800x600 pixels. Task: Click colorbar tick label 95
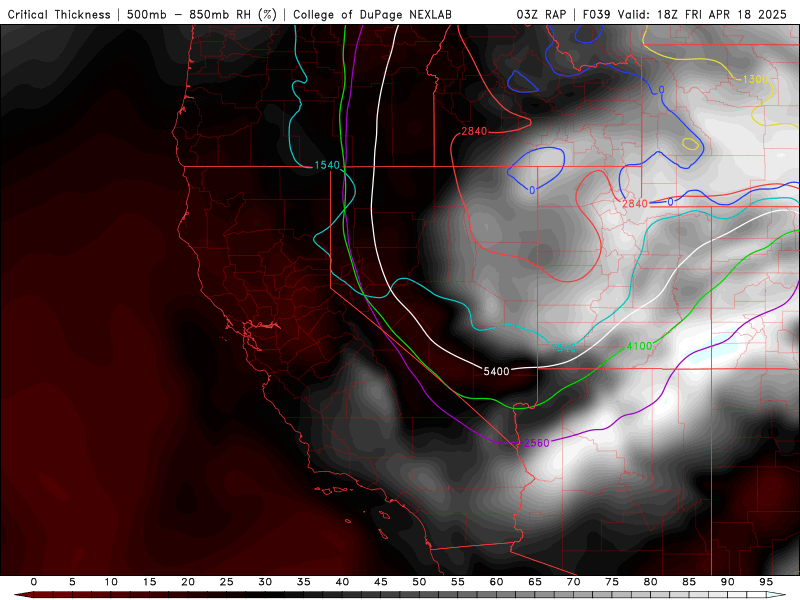click(766, 582)
